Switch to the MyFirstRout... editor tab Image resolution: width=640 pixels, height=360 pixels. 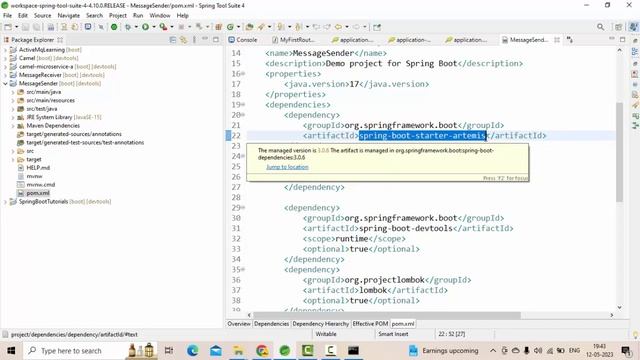[x=294, y=40]
